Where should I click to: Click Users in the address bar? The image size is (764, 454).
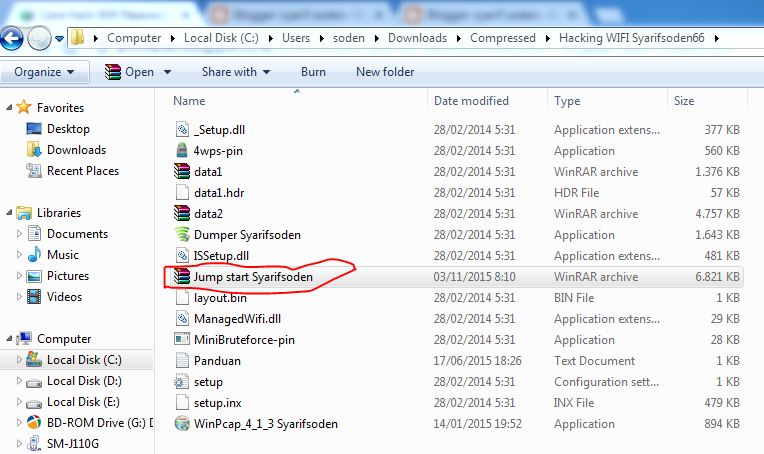[x=296, y=38]
